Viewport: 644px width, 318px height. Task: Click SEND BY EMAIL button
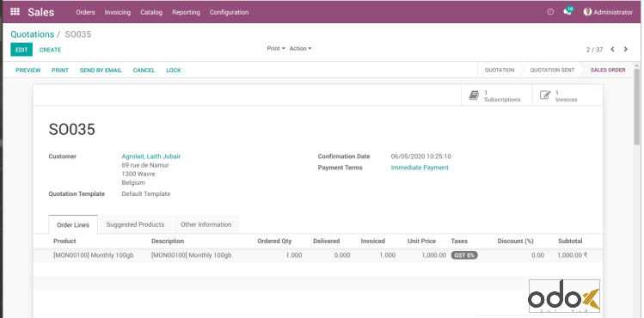click(x=101, y=70)
